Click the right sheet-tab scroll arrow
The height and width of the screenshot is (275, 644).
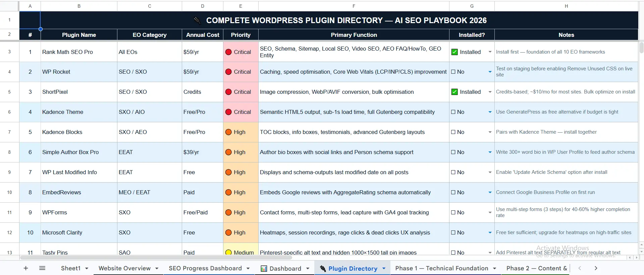[x=596, y=268]
